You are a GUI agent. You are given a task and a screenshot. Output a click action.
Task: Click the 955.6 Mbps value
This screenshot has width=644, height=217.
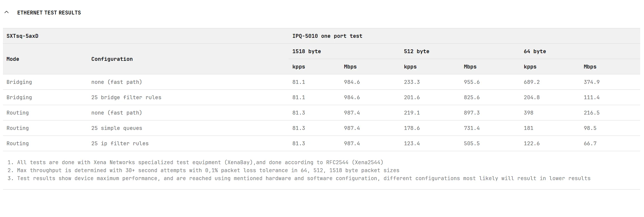[472, 82]
